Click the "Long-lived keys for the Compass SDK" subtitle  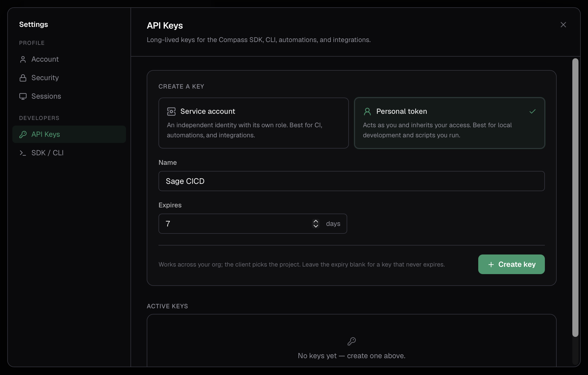(259, 40)
